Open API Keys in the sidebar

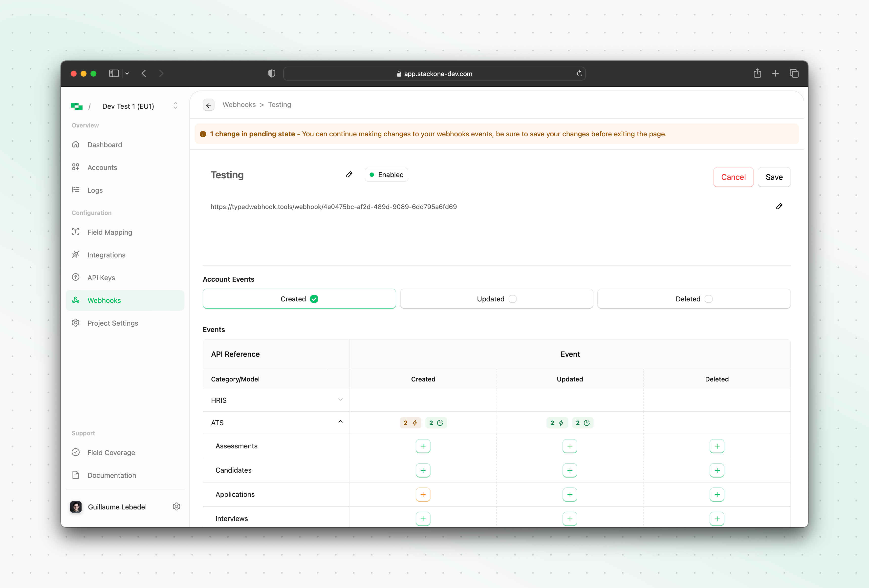point(125,278)
